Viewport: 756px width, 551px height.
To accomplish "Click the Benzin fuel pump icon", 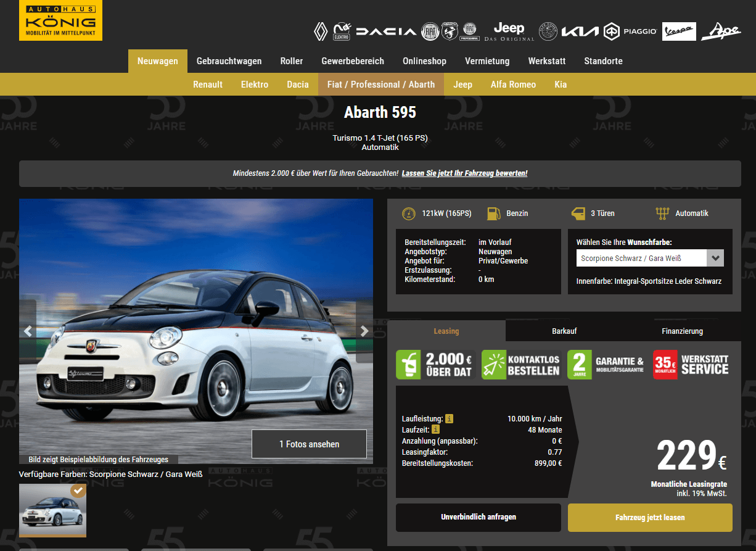I will (493, 214).
